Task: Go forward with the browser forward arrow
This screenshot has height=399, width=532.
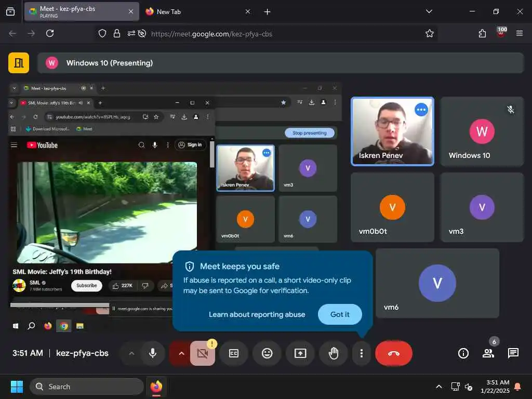Action: click(x=31, y=33)
